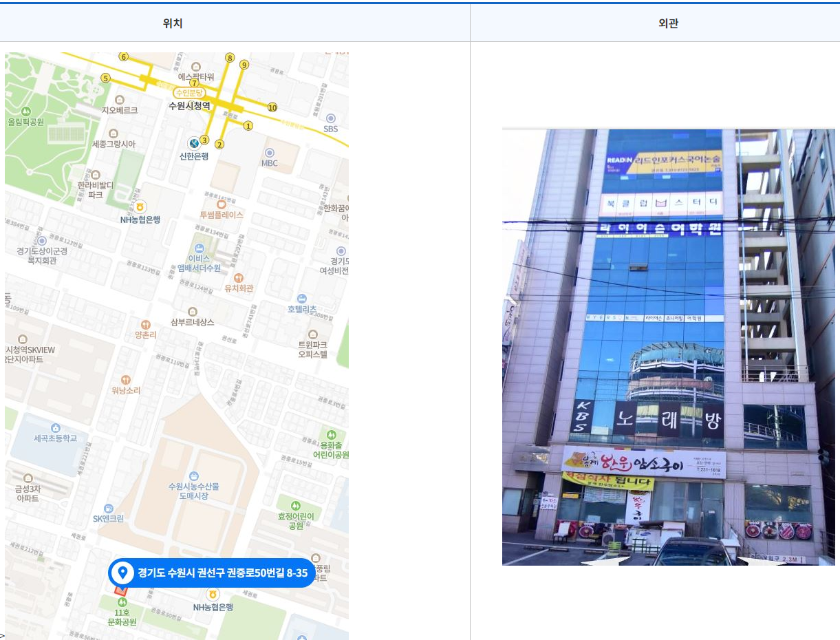Select the 수원시농수산물 도매시장 market icon
Image resolution: width=840 pixels, height=640 pixels.
194,476
